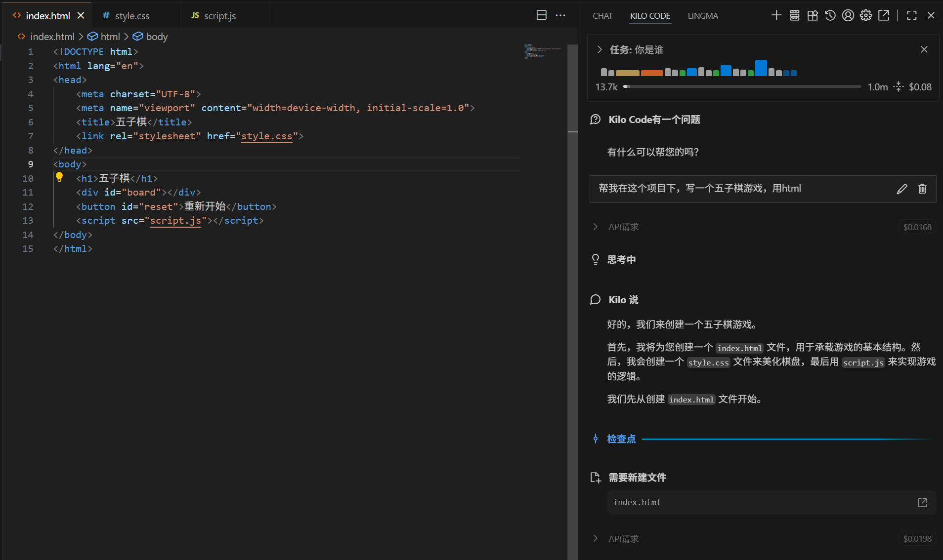
Task: Switch to the CHAT panel tab
Action: coord(602,16)
